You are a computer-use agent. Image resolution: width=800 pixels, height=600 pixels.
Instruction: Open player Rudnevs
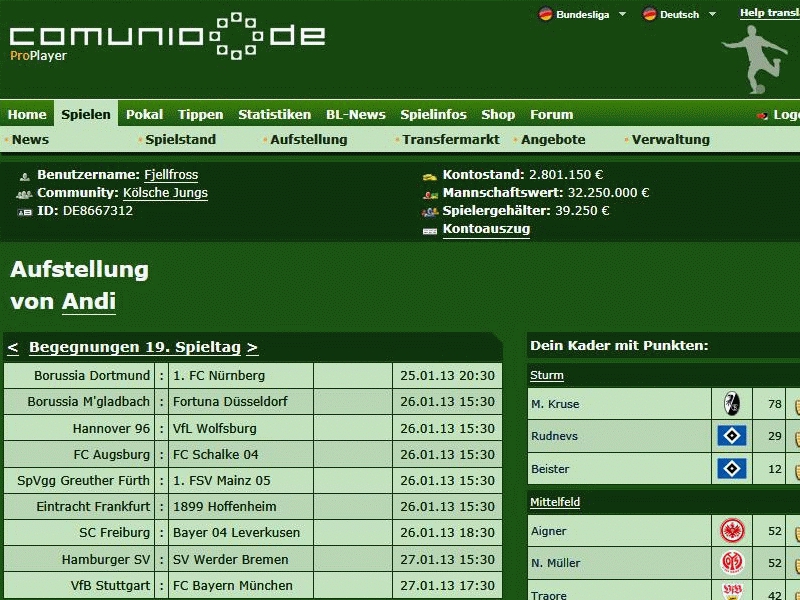(x=554, y=436)
